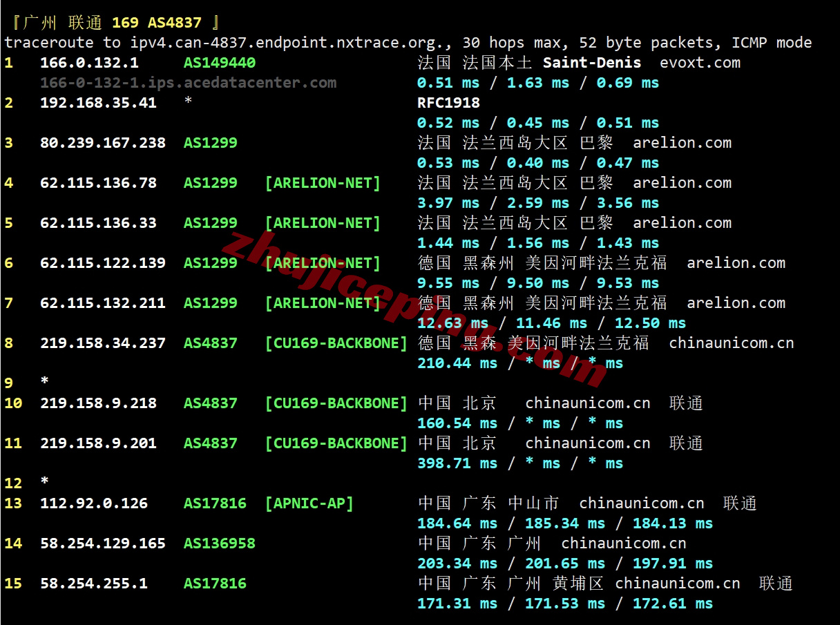Click evoxt.com on hop 1
Screen dimensions: 840x625
(x=700, y=63)
